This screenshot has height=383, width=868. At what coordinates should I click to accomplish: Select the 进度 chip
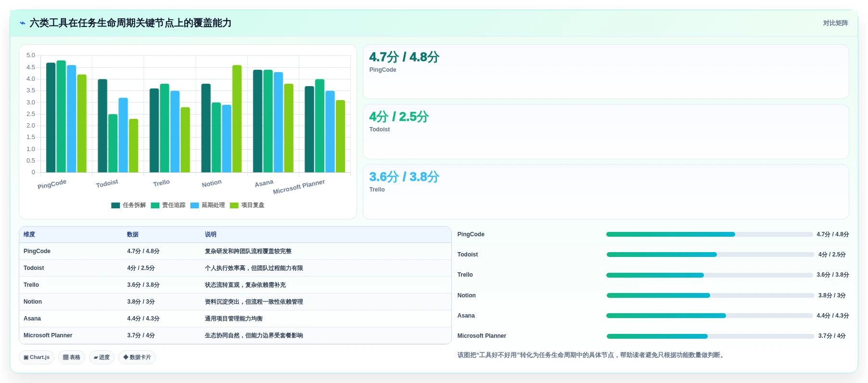102,357
